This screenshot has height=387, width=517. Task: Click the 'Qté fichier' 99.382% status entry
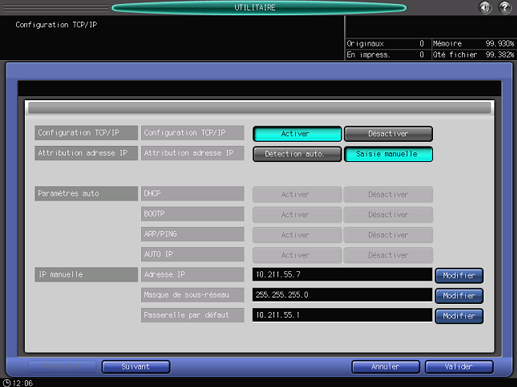[473, 55]
